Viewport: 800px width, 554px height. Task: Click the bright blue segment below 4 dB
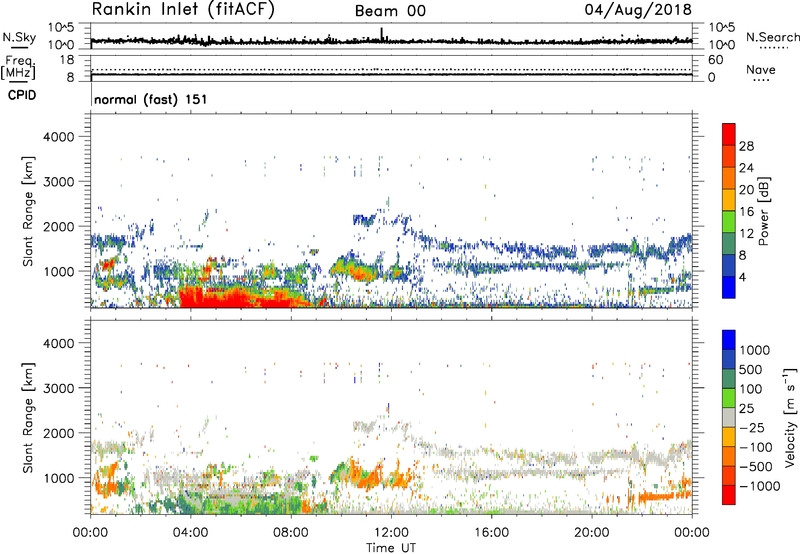729,287
